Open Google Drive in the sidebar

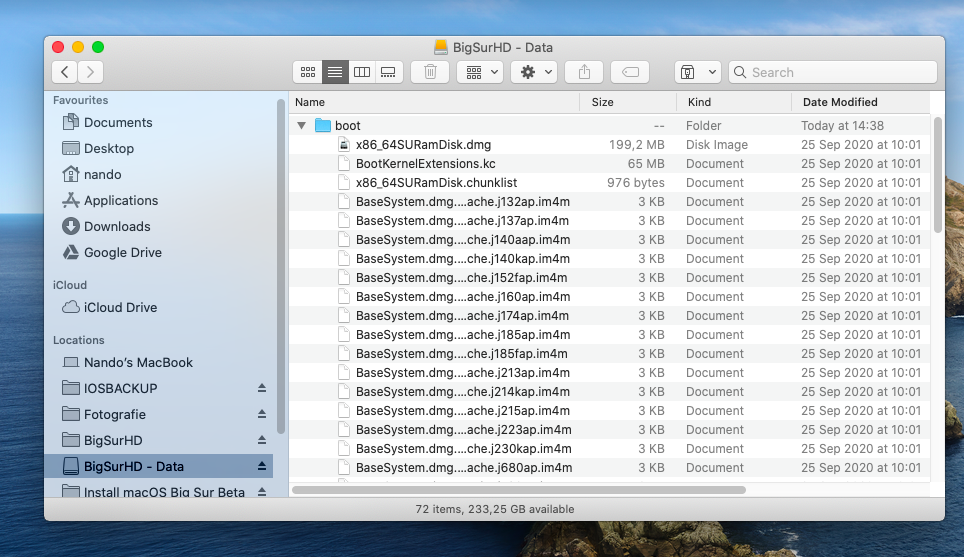point(112,252)
